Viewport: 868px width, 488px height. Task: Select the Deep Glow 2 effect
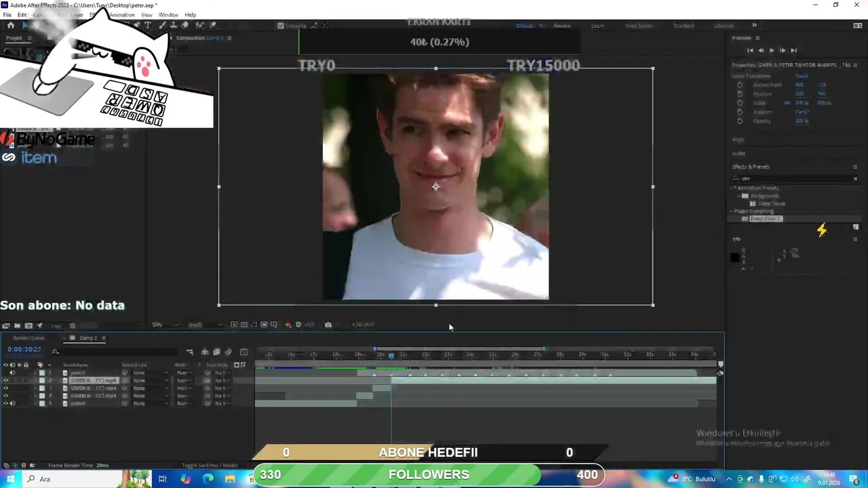pos(766,219)
